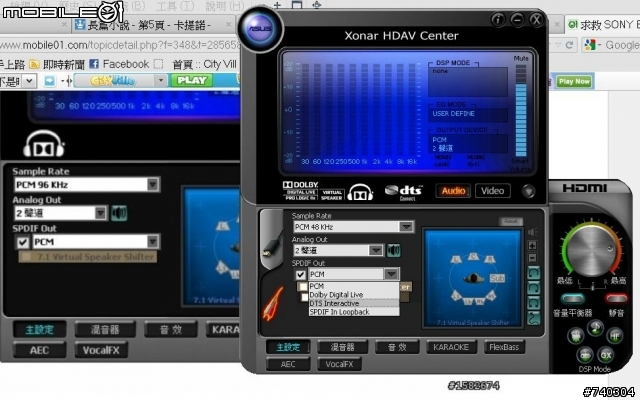Switch to KARAOKE tab
This screenshot has height=400, width=640.
click(x=451, y=347)
